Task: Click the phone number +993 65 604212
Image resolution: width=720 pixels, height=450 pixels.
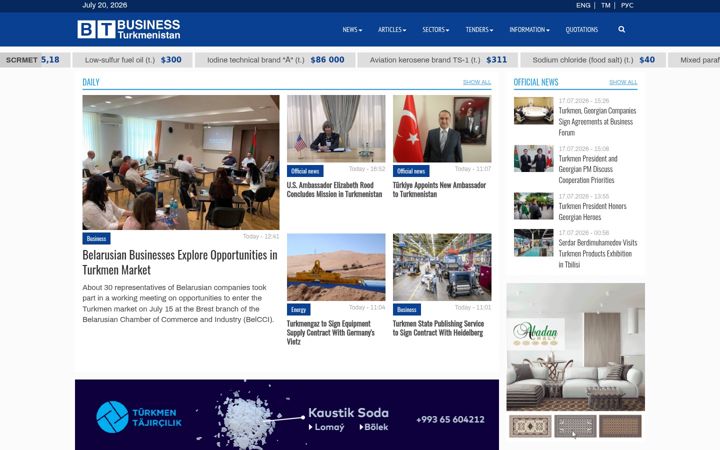Action: pyautogui.click(x=450, y=419)
